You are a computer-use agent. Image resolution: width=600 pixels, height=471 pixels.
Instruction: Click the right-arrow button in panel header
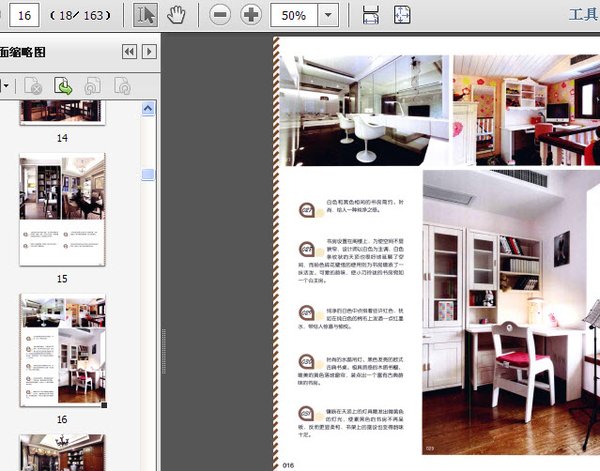[149, 52]
